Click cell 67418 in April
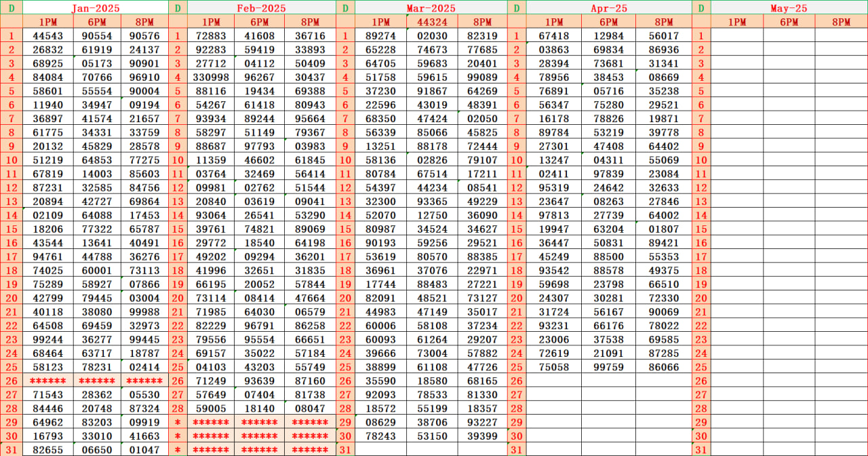Screen dimensions: 868x456 [x=554, y=36]
